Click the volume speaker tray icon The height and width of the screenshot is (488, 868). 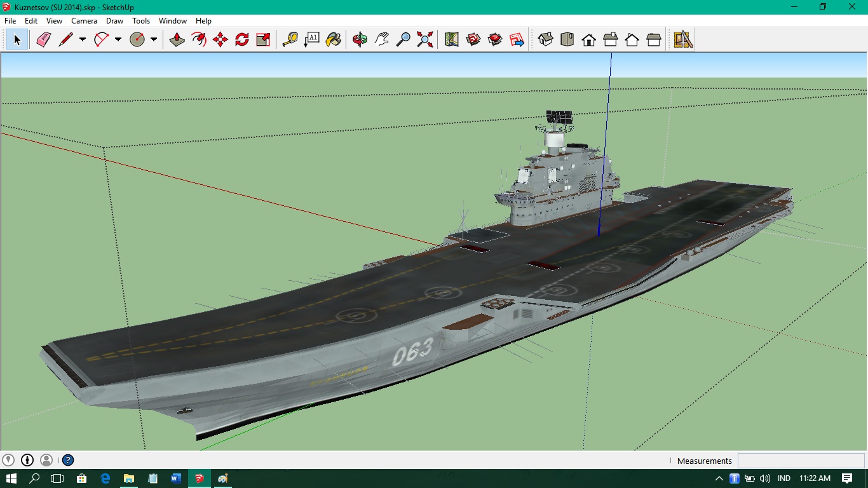[764, 478]
